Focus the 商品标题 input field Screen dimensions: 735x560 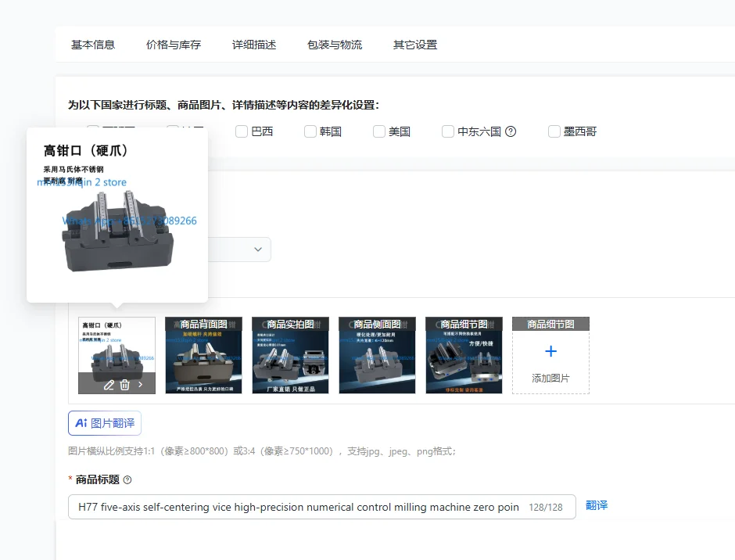coord(321,507)
